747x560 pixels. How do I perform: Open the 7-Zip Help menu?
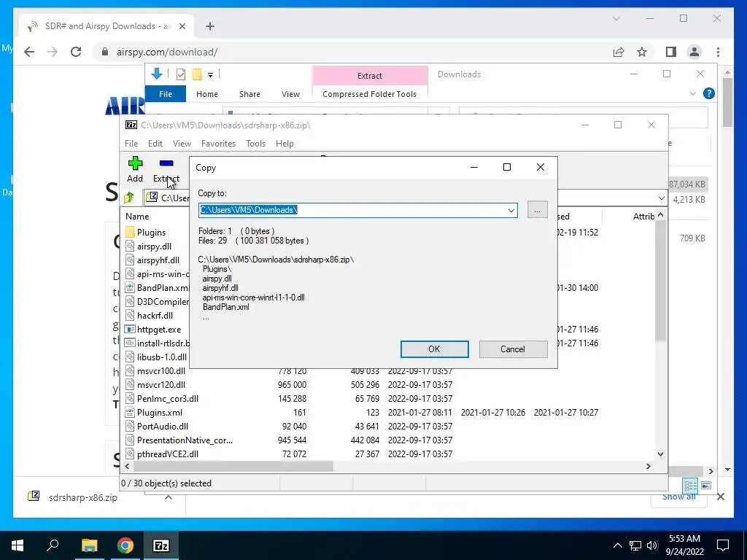[x=285, y=144]
